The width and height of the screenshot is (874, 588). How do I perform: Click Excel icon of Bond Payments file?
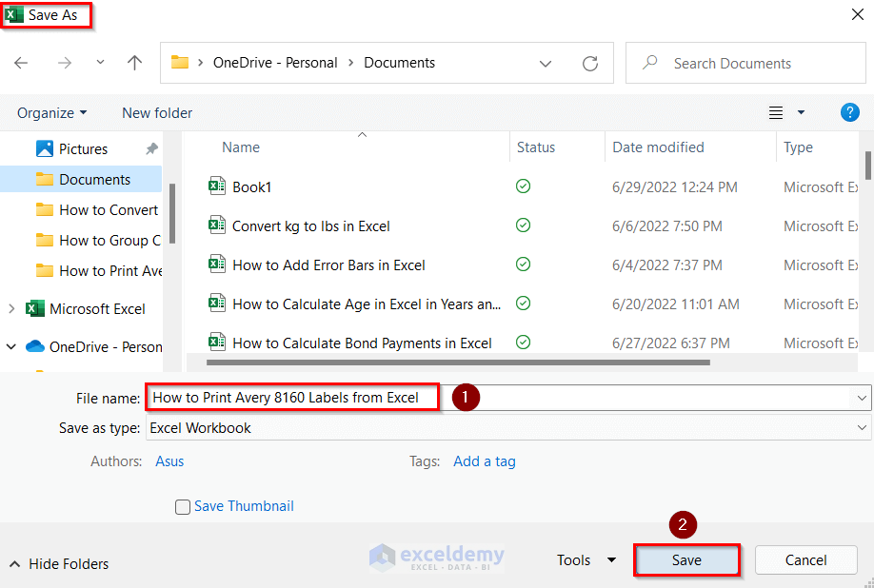pos(217,341)
